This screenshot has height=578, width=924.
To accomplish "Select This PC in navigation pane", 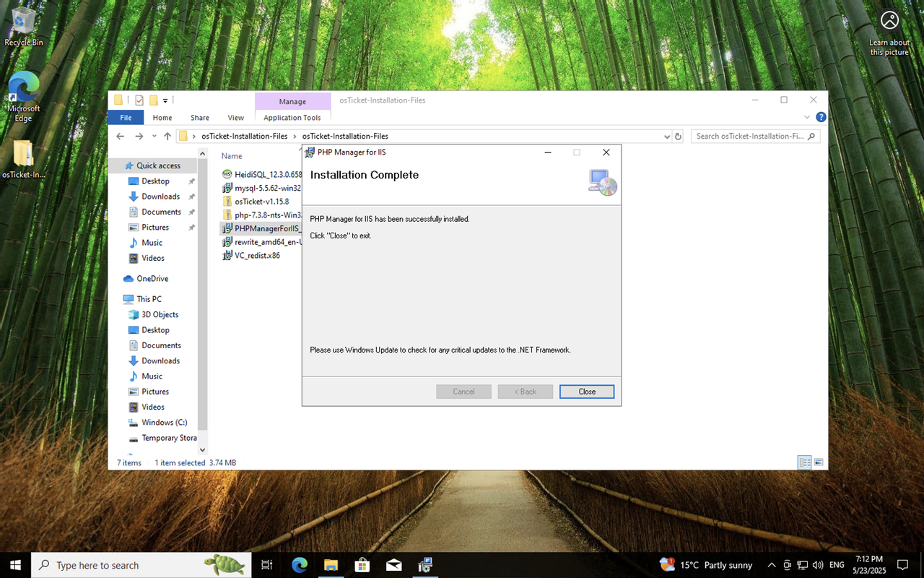I will (149, 299).
